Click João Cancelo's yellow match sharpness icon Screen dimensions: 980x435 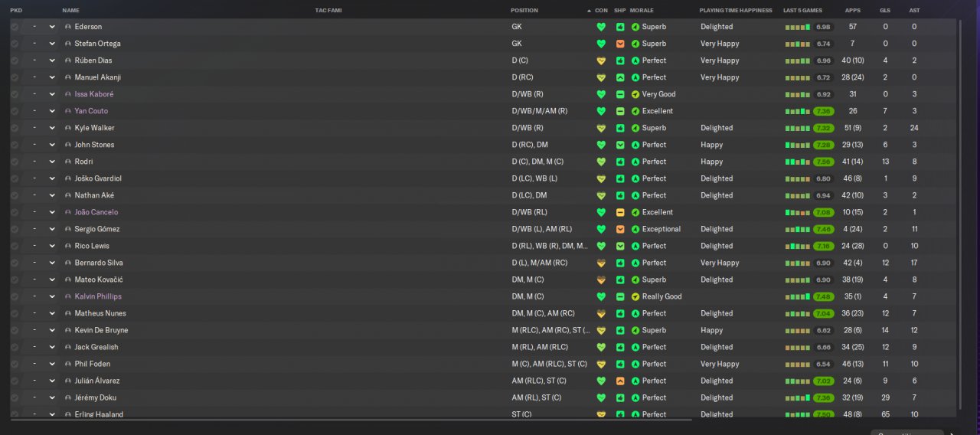[620, 212]
